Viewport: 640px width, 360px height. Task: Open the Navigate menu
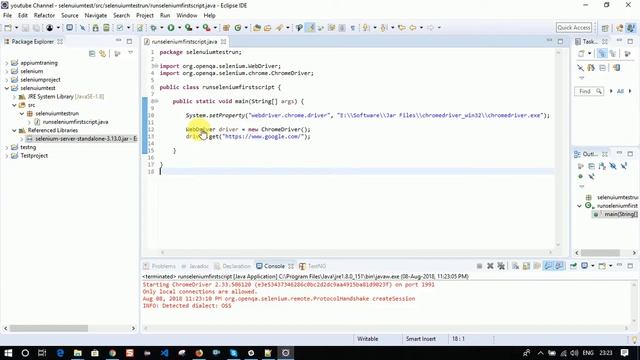[96, 16]
